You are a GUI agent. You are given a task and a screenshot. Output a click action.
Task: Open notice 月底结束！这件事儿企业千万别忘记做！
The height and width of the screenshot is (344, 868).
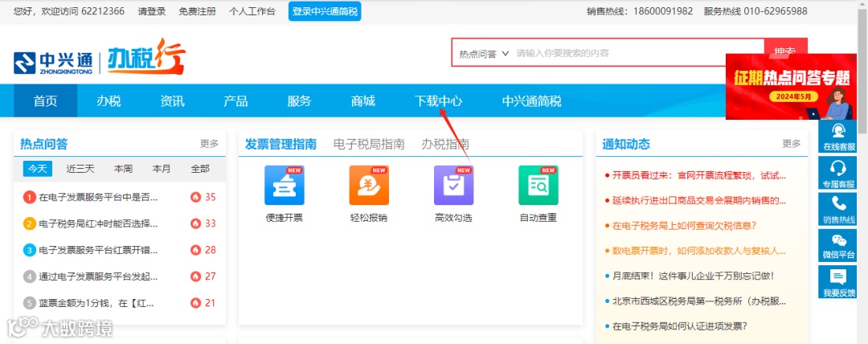click(693, 276)
